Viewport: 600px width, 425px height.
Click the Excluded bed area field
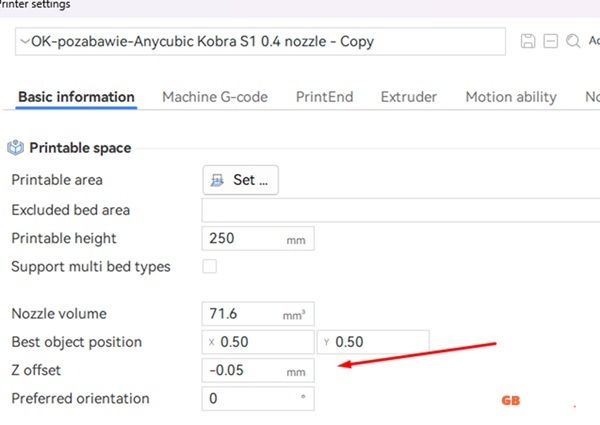[400, 210]
